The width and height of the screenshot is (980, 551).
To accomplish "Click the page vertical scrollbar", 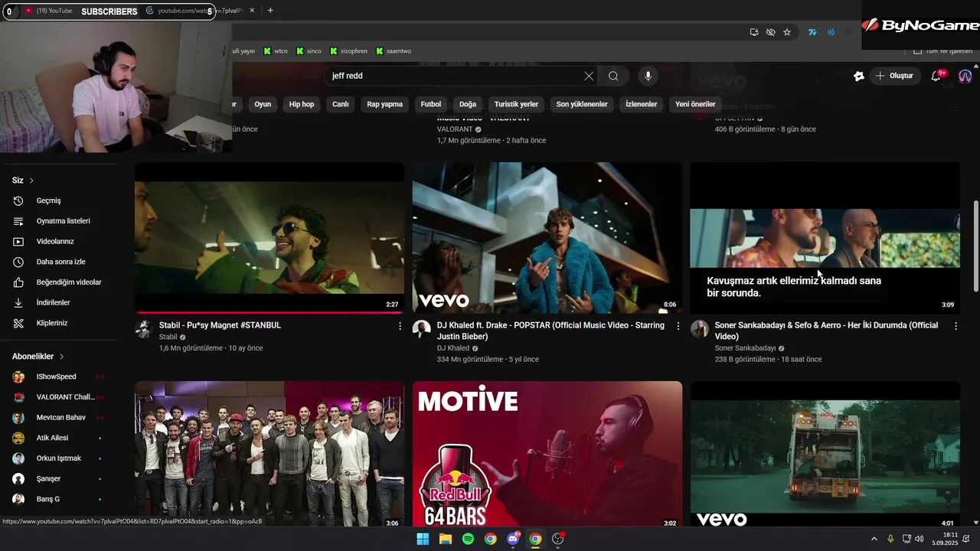I will [975, 245].
